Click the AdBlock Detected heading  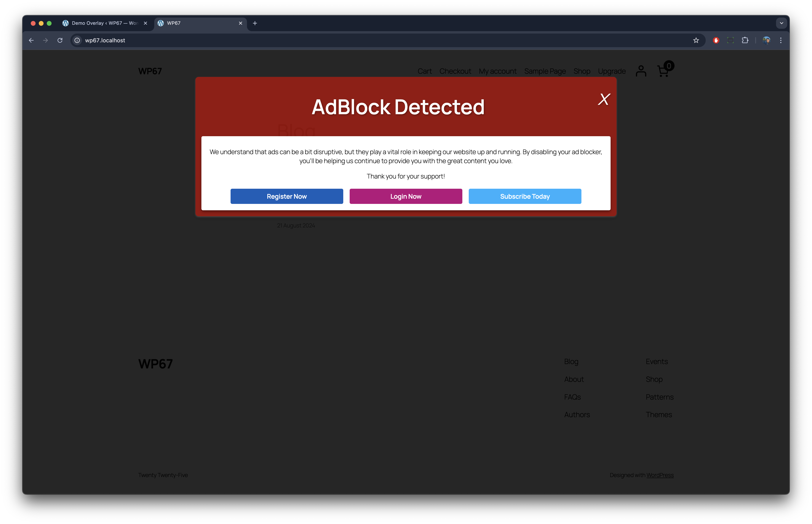(x=398, y=107)
